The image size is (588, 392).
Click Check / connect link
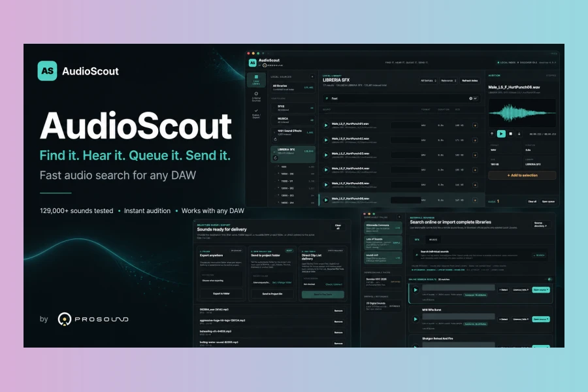[334, 284]
